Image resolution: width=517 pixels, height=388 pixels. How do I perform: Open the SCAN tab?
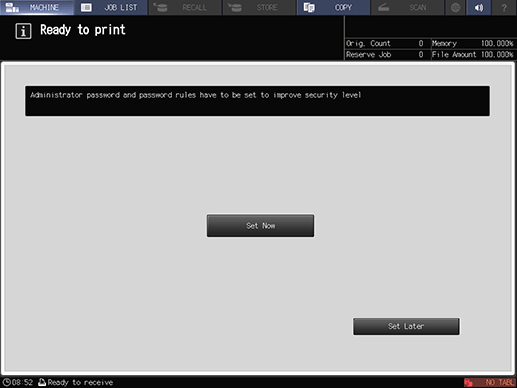(407, 7)
